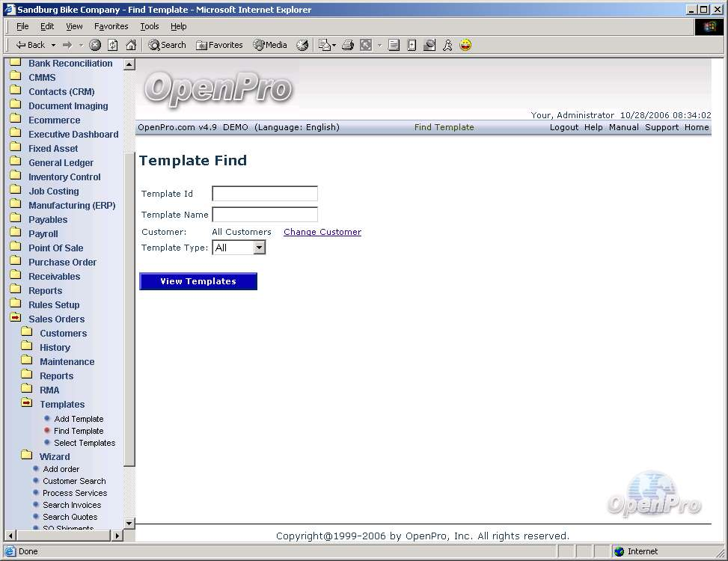Open the Back button history dropdown arrow
Screen dimensions: 728x561
[x=53, y=45]
